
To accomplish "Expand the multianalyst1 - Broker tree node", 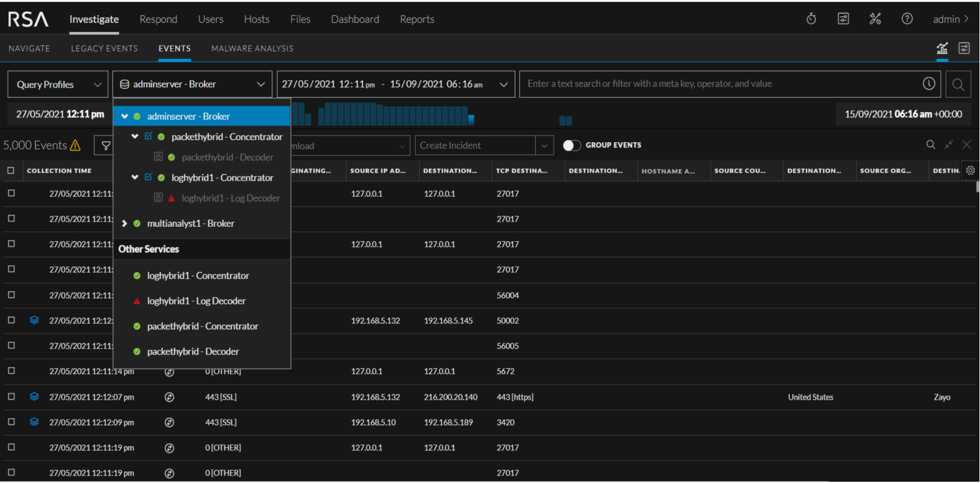I will [124, 224].
